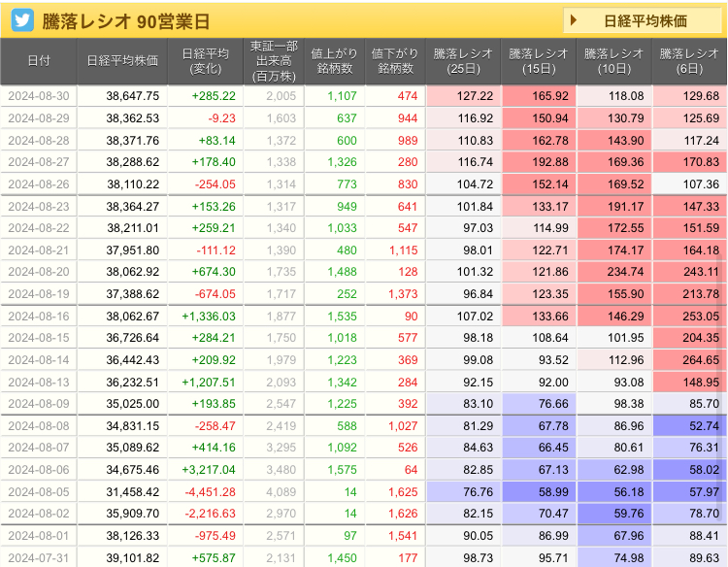The image size is (728, 567).
Task: Click the 騰落レシオ(6日) column header
Action: [x=689, y=61]
